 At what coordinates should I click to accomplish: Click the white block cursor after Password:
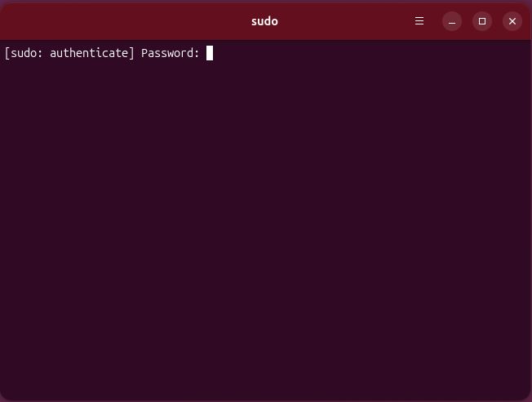click(x=210, y=53)
